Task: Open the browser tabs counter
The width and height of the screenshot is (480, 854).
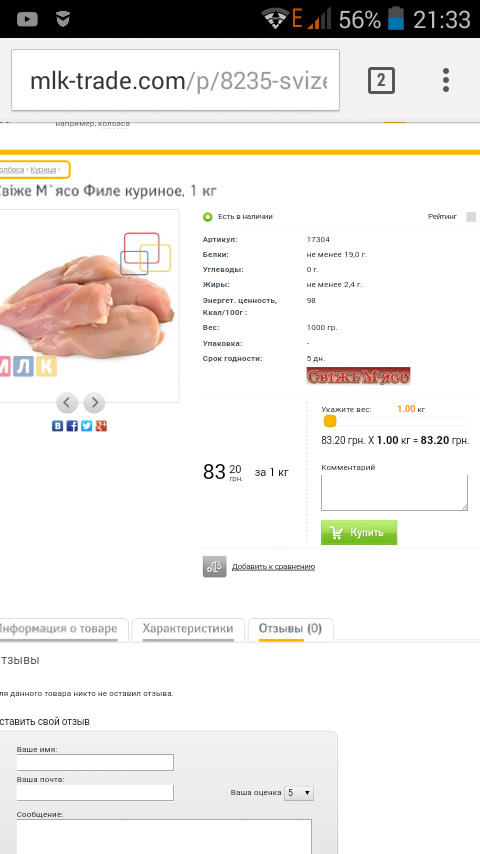Action: click(381, 81)
